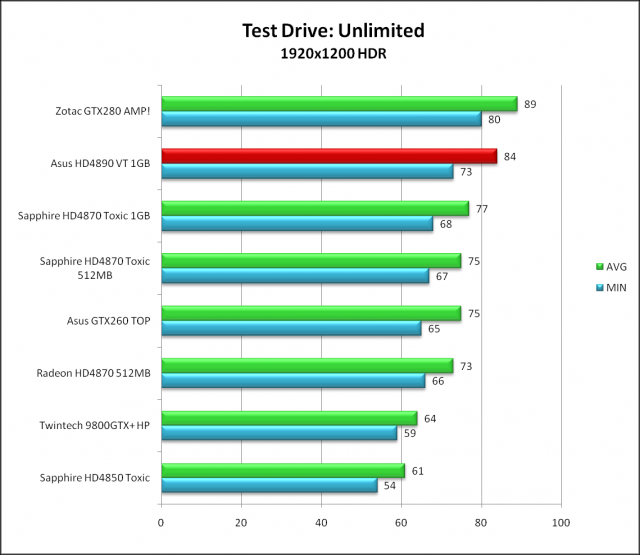Click the 'Radeon HD4870 512MB' label
The image size is (640, 555).
(x=93, y=373)
